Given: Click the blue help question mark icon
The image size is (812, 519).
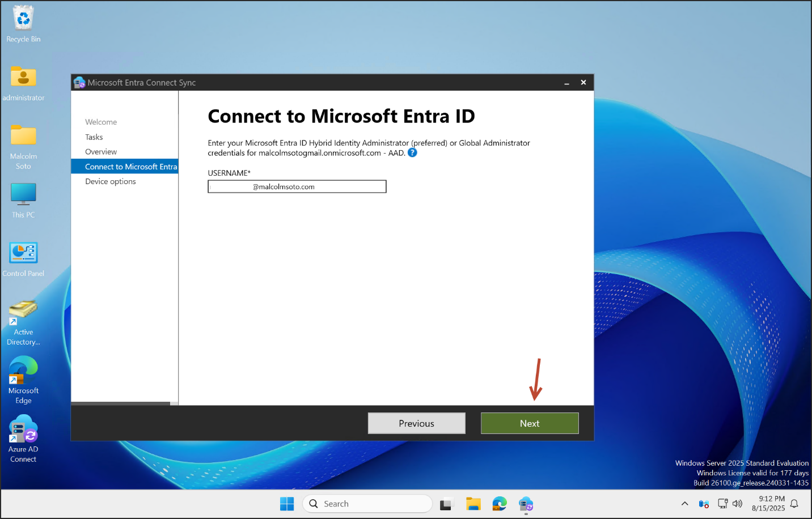Looking at the screenshot, I should pos(412,152).
